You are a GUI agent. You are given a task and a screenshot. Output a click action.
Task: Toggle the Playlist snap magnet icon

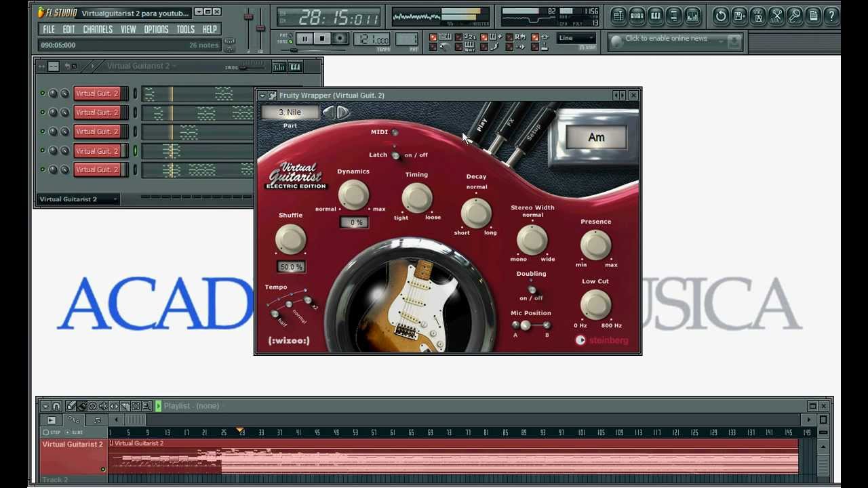56,406
